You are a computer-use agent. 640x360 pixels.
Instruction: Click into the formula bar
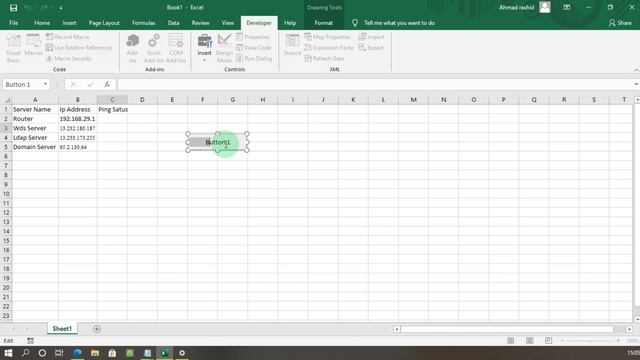click(x=375, y=84)
